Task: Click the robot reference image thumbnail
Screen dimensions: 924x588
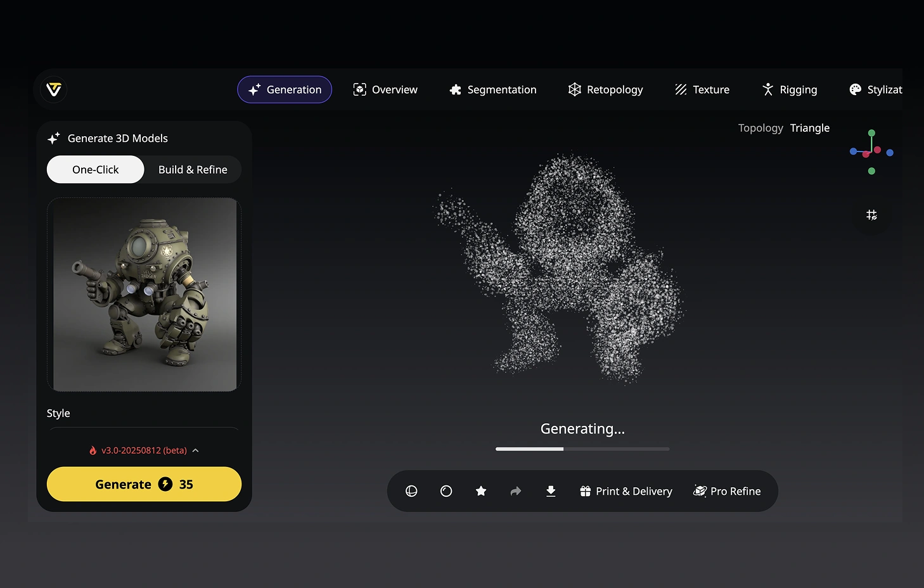Action: click(144, 294)
